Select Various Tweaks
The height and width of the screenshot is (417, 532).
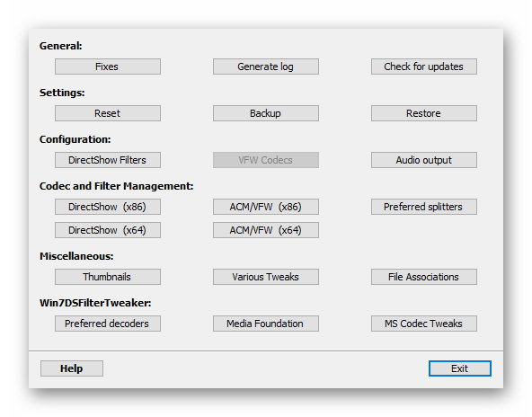click(266, 277)
